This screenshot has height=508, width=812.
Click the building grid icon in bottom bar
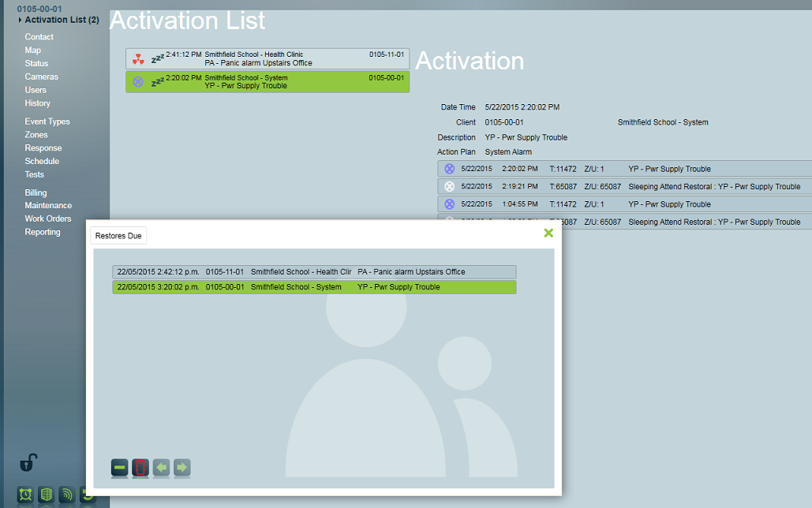[x=46, y=495]
